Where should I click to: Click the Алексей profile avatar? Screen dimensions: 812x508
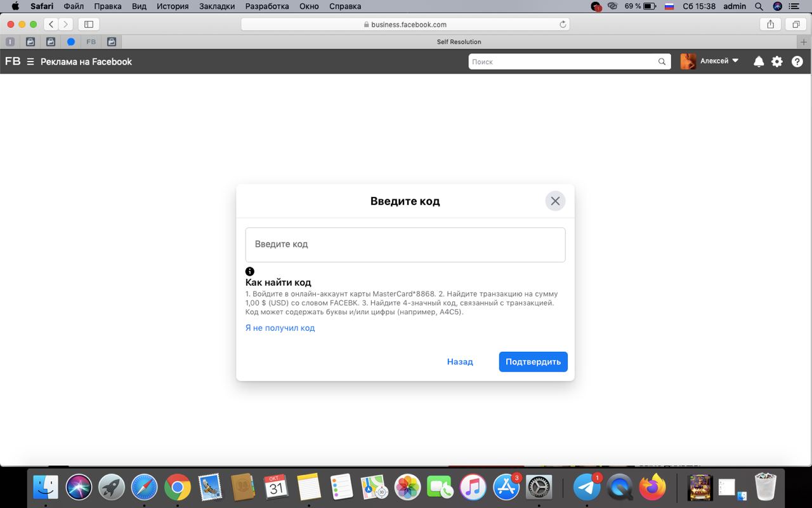[688, 62]
